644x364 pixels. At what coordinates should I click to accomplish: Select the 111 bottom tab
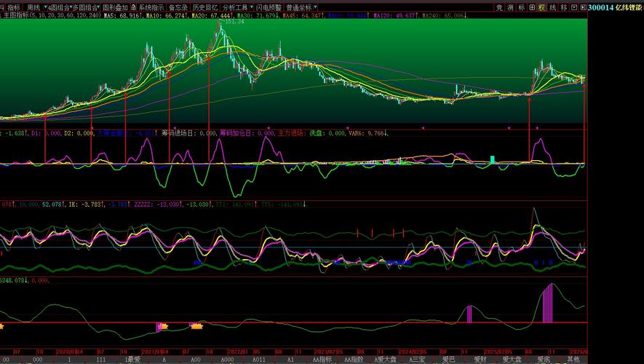pos(100,360)
